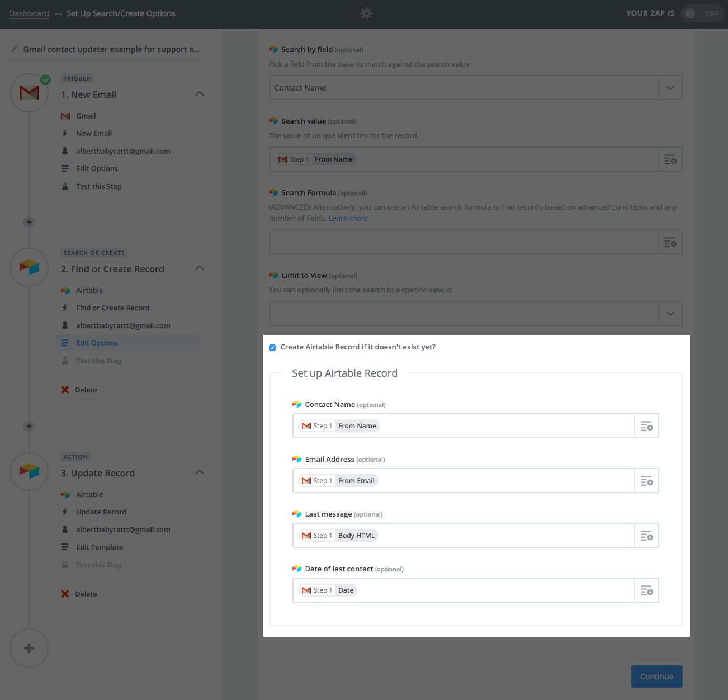Click the Step 1 From Name pill in Search value
This screenshot has height=700, width=728.
pos(316,159)
